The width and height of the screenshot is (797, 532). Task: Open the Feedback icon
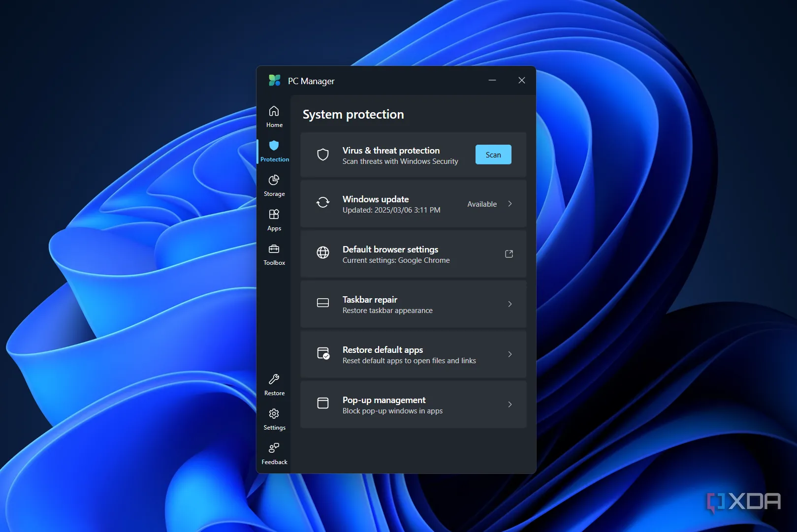click(x=274, y=448)
